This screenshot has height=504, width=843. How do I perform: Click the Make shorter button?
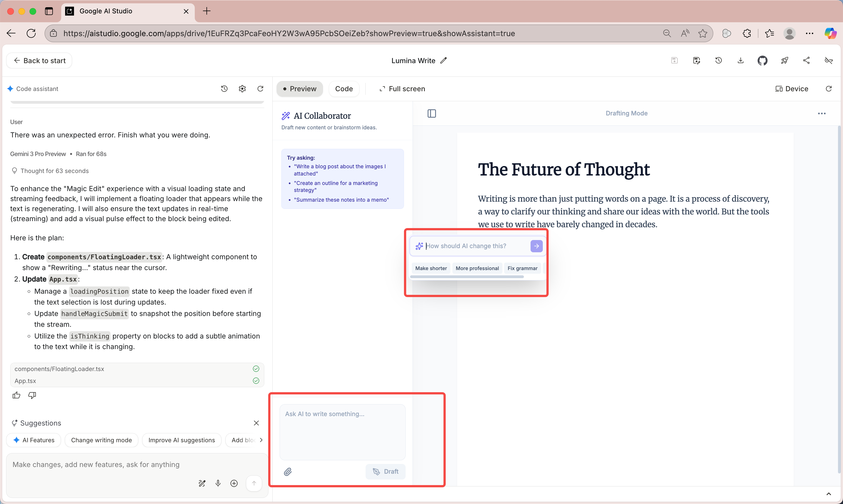point(431,268)
